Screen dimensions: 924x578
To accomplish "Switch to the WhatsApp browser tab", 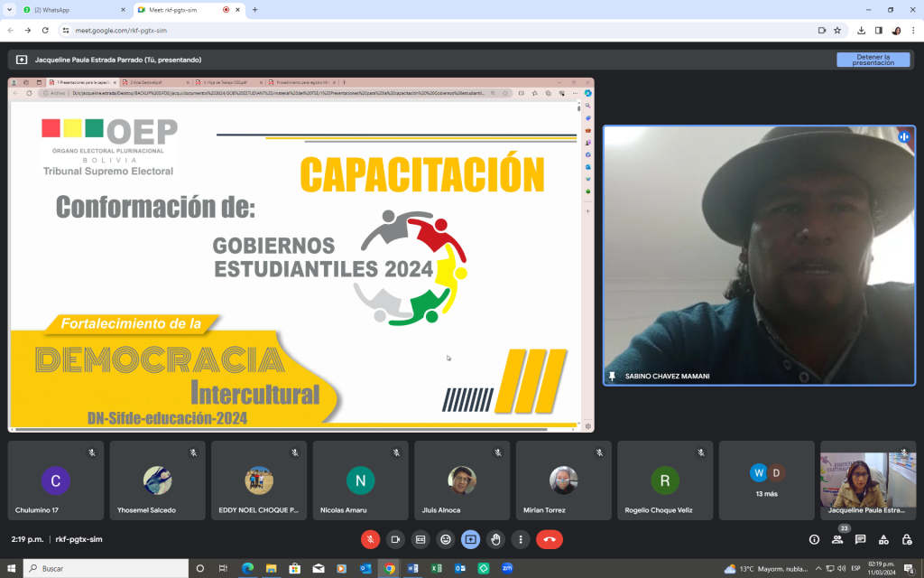I will tap(74, 10).
